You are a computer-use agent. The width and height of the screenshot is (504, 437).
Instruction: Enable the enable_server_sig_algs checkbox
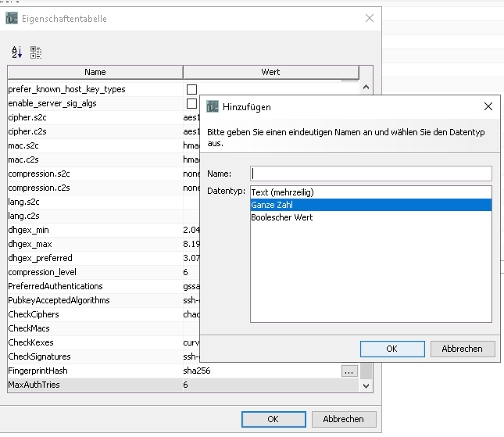pos(191,103)
